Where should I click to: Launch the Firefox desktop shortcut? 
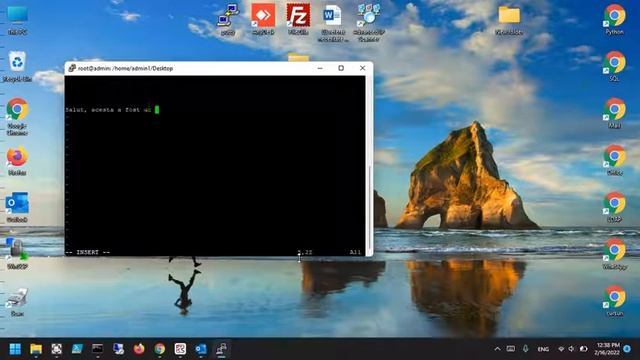pos(17,161)
